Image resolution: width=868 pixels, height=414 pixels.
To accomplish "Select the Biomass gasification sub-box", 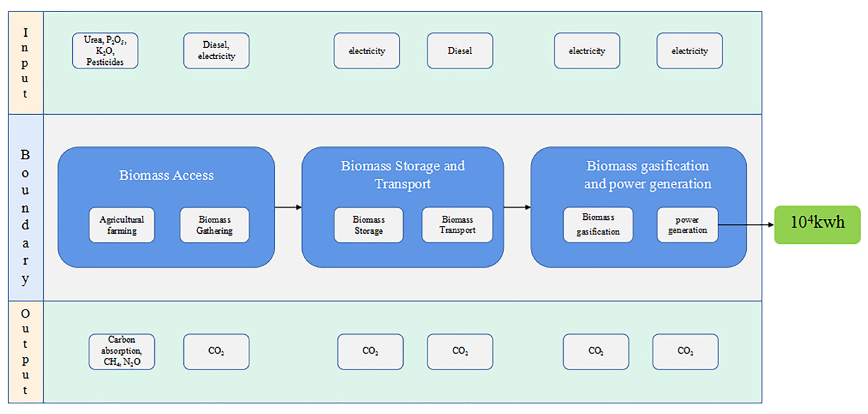I will (598, 225).
